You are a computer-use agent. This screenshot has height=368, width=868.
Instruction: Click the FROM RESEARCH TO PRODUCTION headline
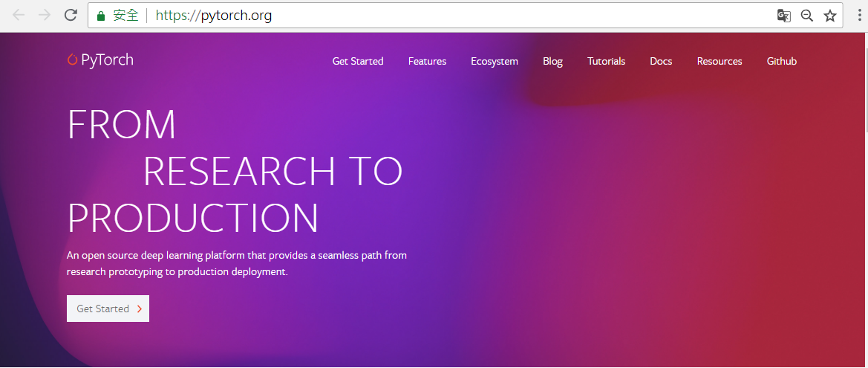click(x=235, y=171)
